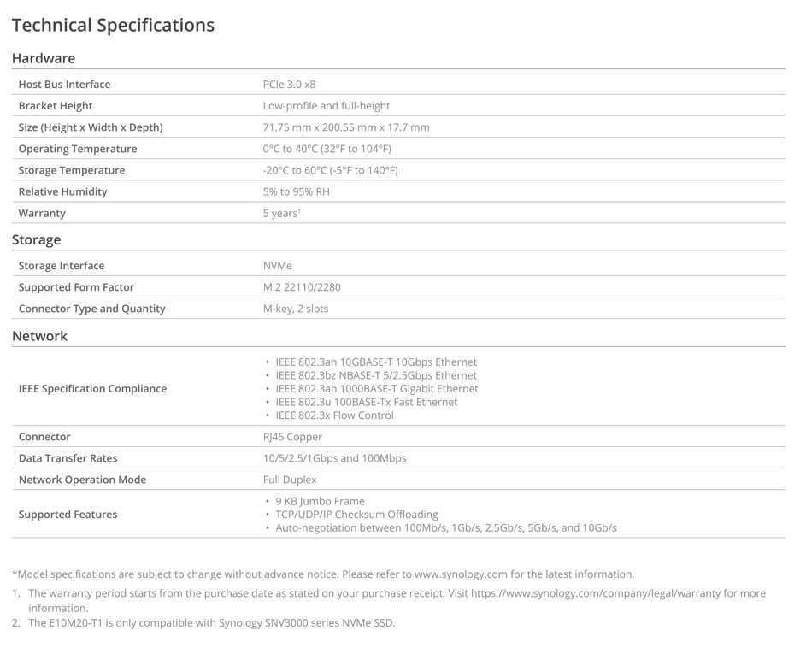Viewport: 812px width, 648px height.
Task: Click the 9 KB Jumbo Frame bullet
Action: tap(320, 501)
